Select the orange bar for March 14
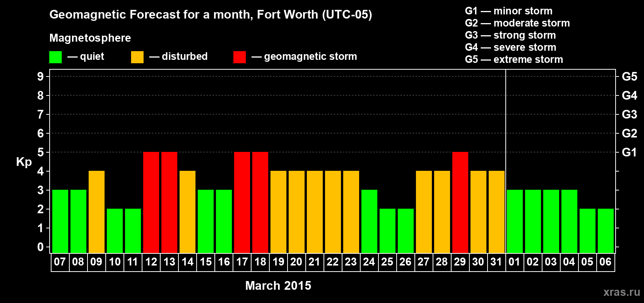This screenshot has width=644, height=303. [x=188, y=212]
